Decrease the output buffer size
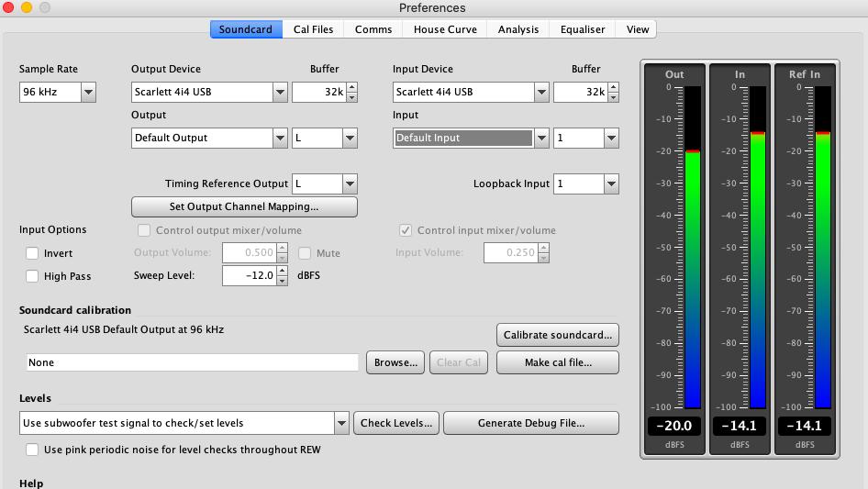The width and height of the screenshot is (868, 489). [x=352, y=97]
